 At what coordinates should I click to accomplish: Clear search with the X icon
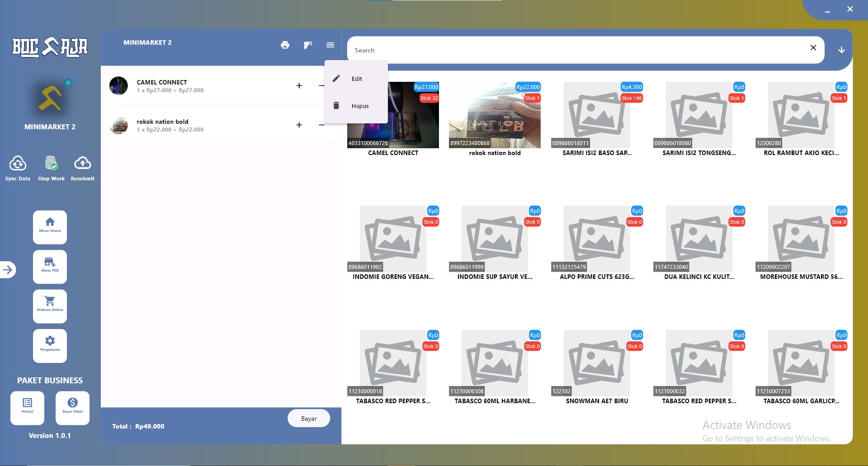coord(813,47)
